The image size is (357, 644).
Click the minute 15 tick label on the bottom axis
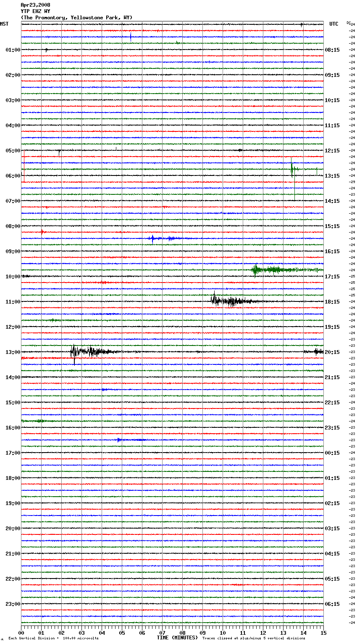(x=323, y=633)
